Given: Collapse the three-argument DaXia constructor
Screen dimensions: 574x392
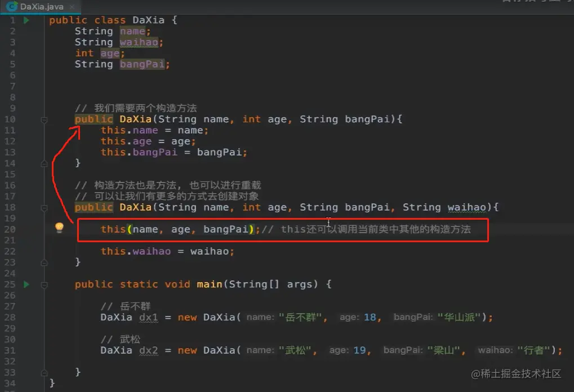Looking at the screenshot, I should [x=44, y=119].
